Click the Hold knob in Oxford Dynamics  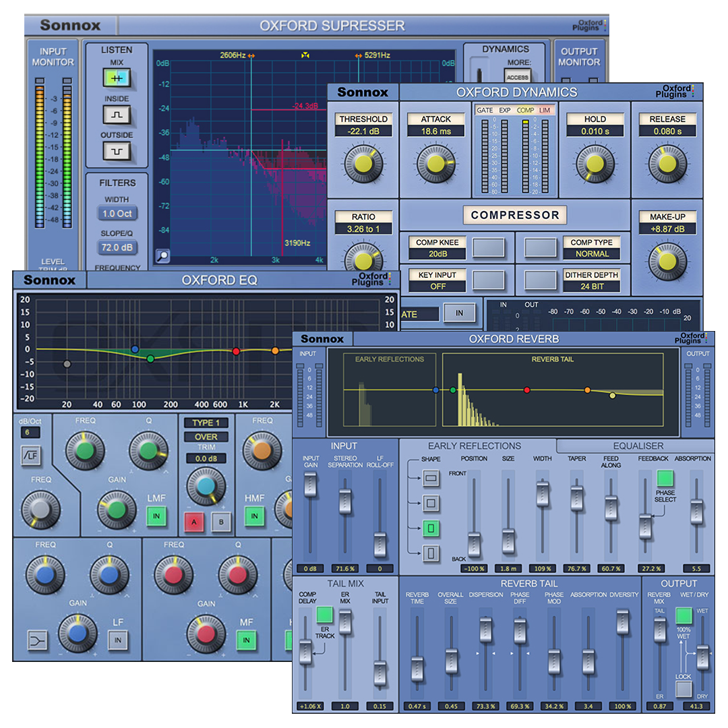tap(595, 163)
